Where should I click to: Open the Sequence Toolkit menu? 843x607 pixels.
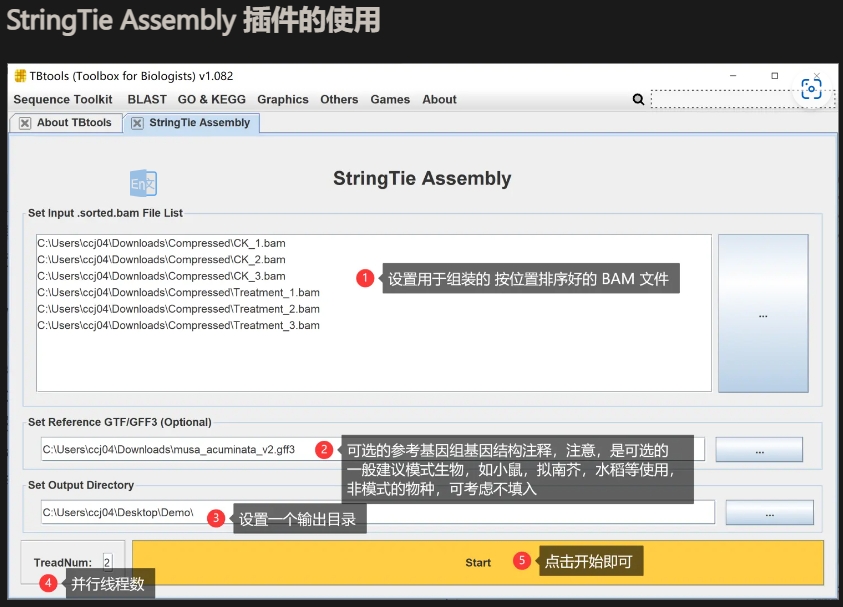(x=62, y=99)
